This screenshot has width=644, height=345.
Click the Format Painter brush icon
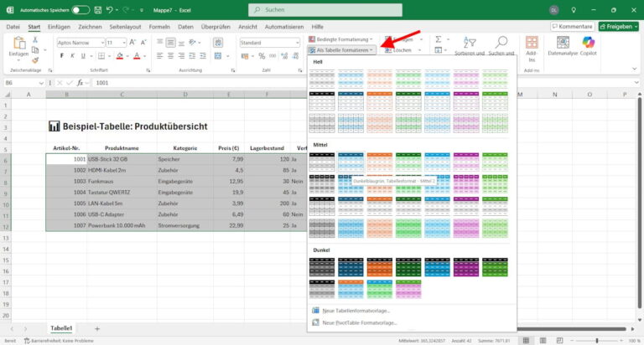pos(35,60)
